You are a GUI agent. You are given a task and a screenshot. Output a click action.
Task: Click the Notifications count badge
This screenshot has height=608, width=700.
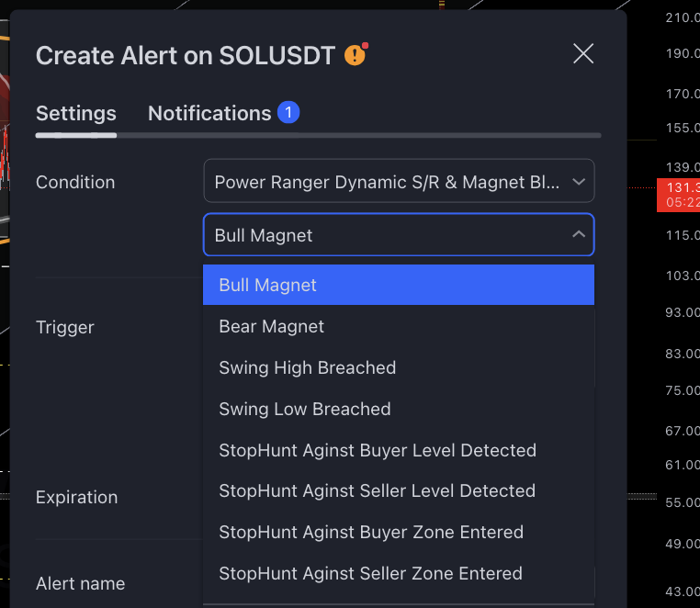pos(288,113)
